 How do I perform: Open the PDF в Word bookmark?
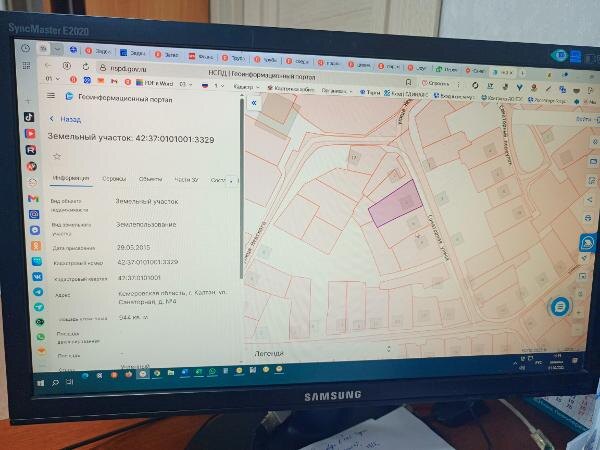[155, 83]
